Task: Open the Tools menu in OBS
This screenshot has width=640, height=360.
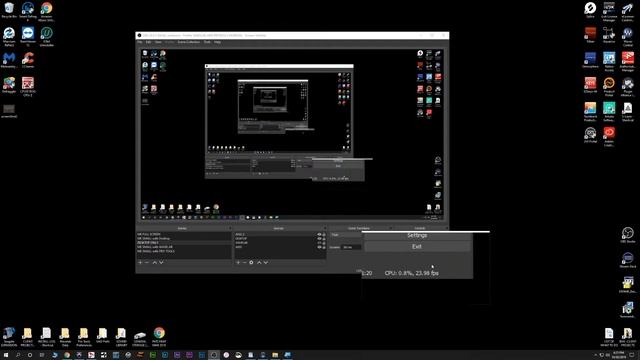Action: click(x=207, y=42)
